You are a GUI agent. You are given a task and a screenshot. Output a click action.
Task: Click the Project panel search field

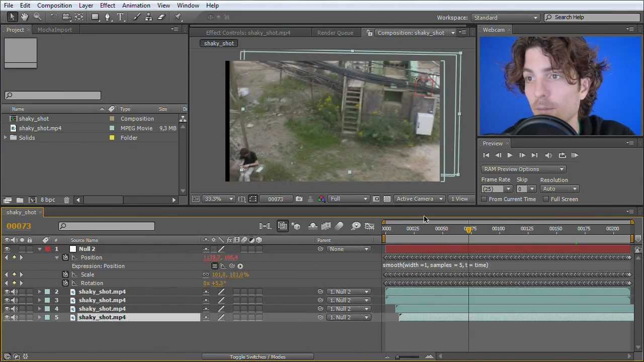pyautogui.click(x=52, y=96)
